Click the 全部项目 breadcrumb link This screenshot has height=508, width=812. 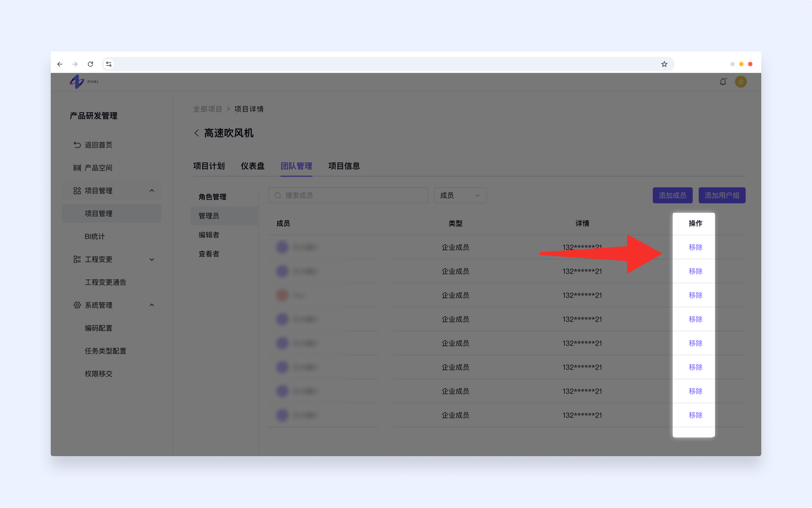click(x=207, y=109)
